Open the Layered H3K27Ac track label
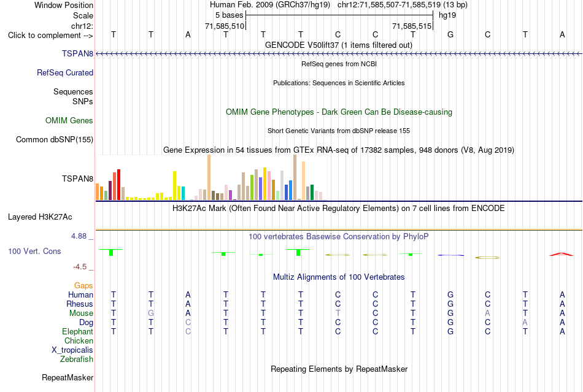This screenshot has width=583, height=392. [x=40, y=217]
